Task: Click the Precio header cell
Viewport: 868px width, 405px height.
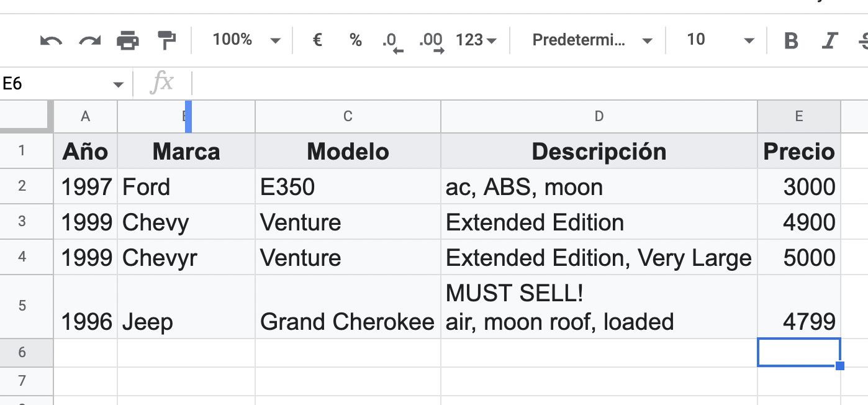Action: pyautogui.click(x=799, y=151)
